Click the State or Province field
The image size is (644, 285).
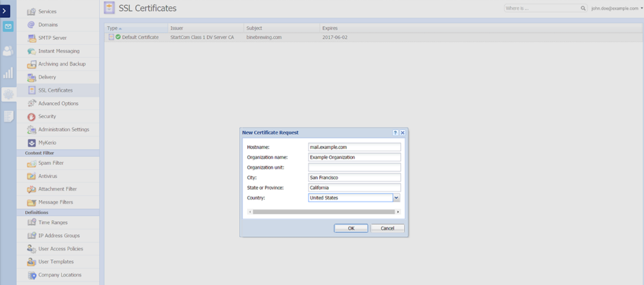pos(354,188)
